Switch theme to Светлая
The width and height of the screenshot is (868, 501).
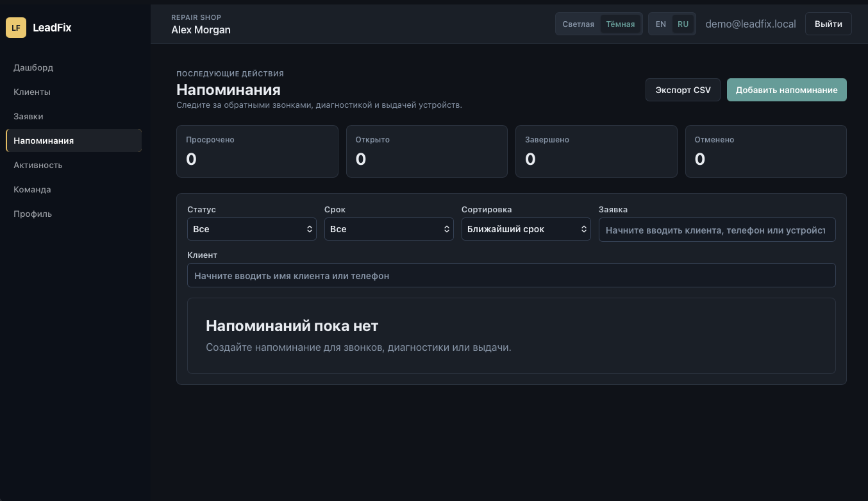tap(578, 24)
